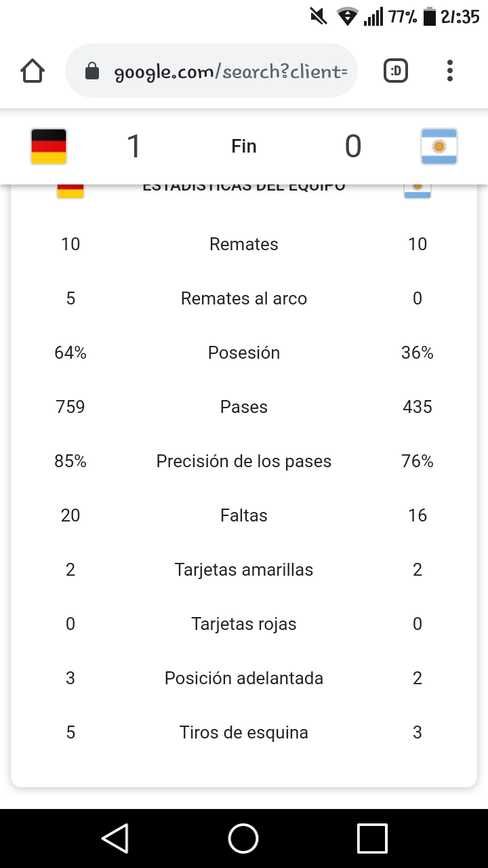
Task: Tap the Android recent apps square
Action: point(372,838)
